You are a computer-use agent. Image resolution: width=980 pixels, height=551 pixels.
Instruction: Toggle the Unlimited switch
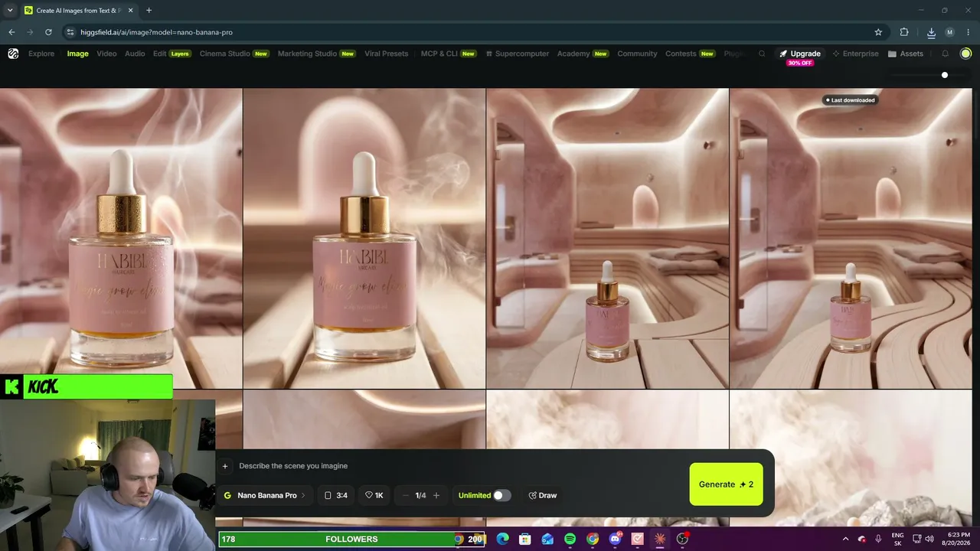[x=501, y=495]
